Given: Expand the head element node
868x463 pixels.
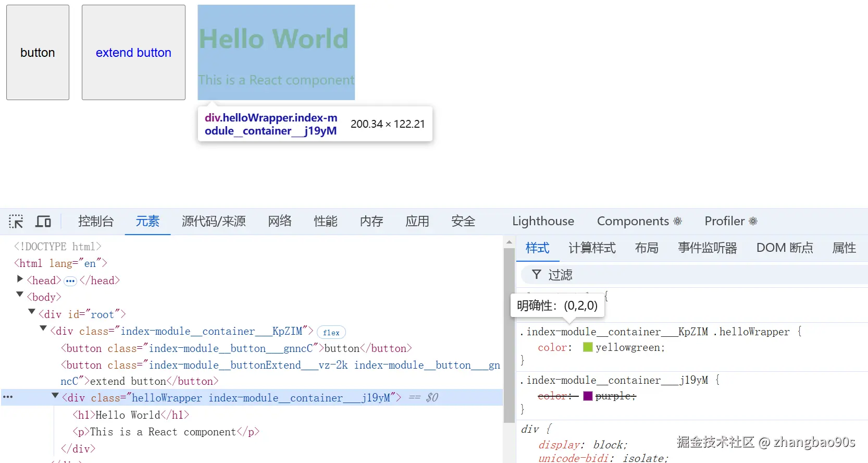Looking at the screenshot, I should (x=20, y=279).
